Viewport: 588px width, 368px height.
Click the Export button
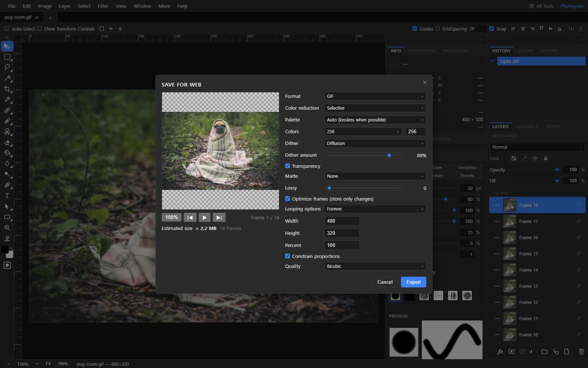(x=413, y=282)
